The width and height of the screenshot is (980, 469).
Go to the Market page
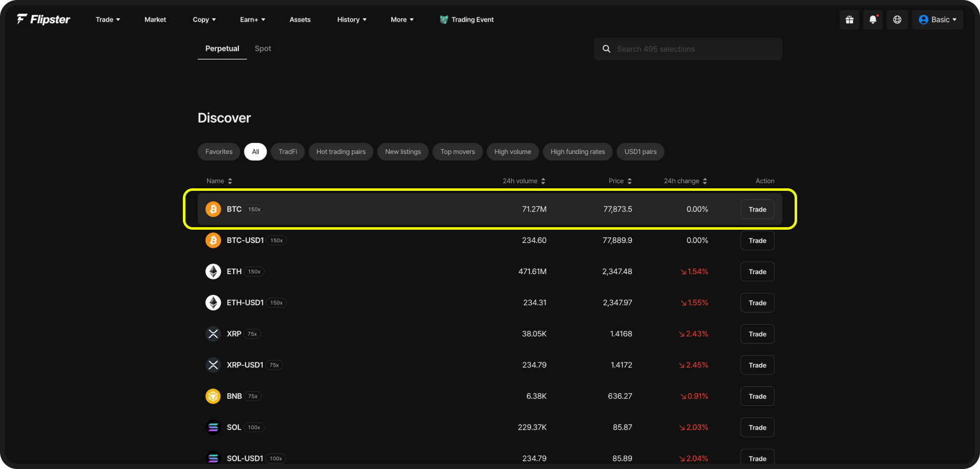155,20
